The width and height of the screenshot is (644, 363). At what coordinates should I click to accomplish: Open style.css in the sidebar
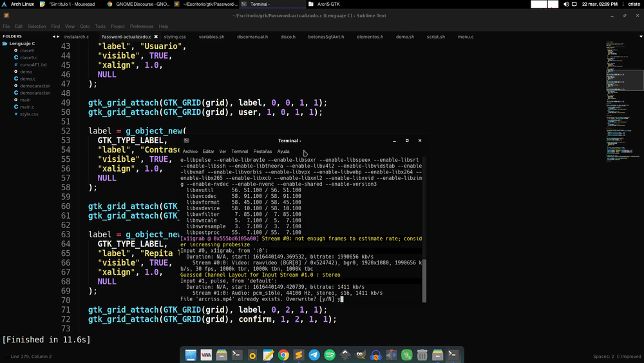pyautogui.click(x=29, y=114)
